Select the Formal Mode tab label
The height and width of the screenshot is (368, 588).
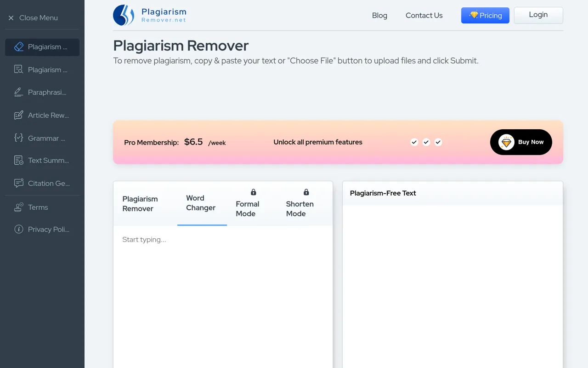(248, 209)
